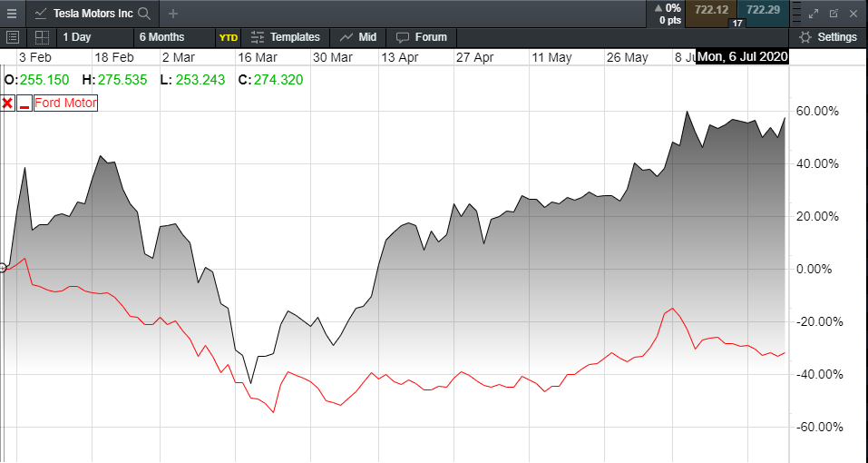Click the 11 May date label
Screen dimensions: 868x463
coord(551,57)
